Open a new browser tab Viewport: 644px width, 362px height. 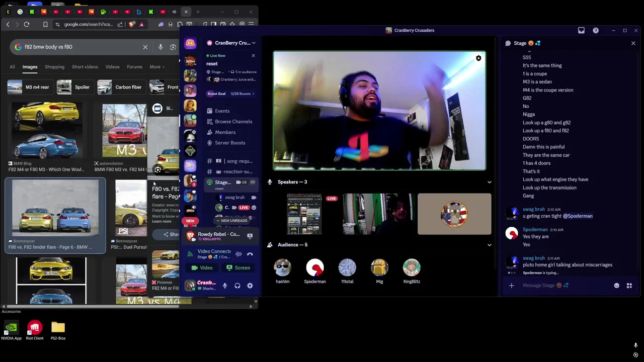click(198, 12)
